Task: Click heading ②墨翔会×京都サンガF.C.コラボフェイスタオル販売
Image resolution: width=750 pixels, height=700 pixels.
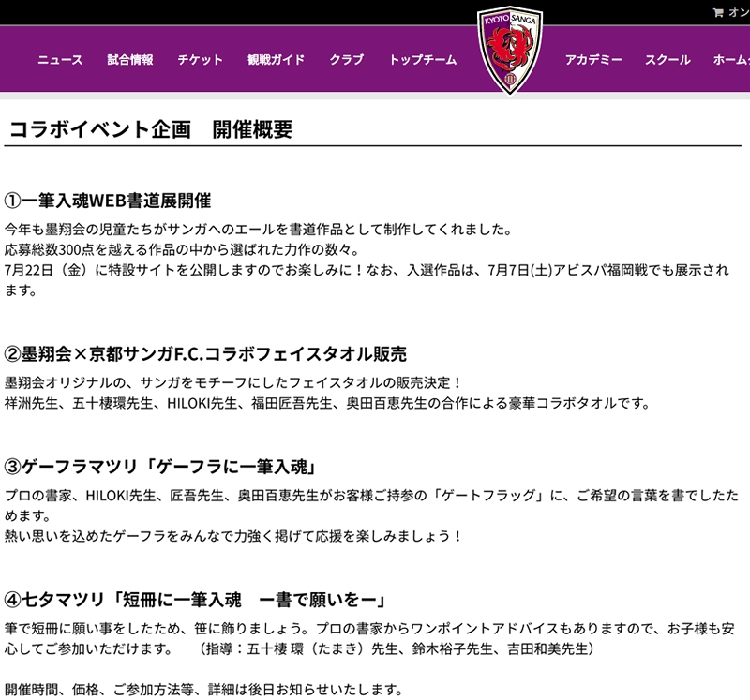Action: [205, 354]
